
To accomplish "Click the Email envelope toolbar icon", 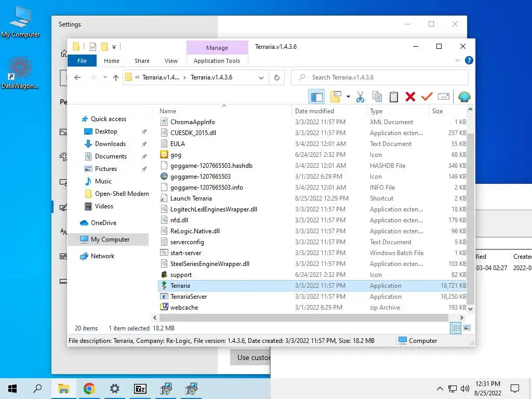I will pos(444,97).
